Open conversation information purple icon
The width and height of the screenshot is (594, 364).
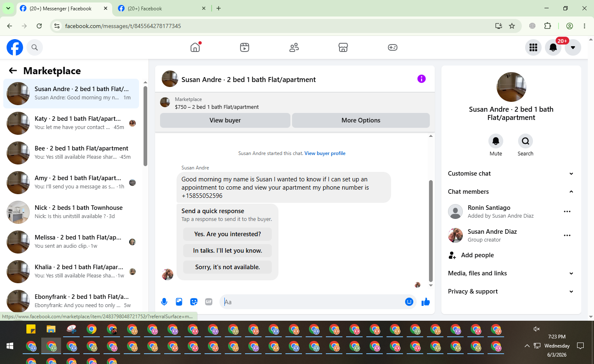click(422, 79)
